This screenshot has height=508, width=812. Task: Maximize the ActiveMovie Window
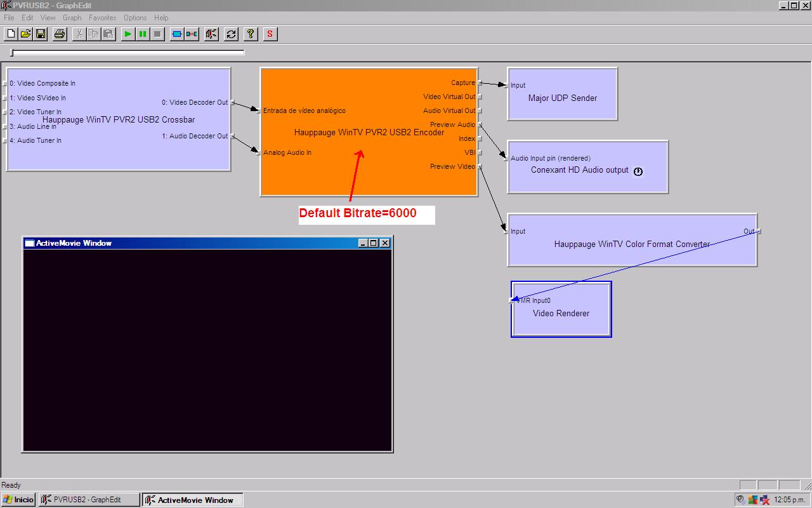(374, 243)
